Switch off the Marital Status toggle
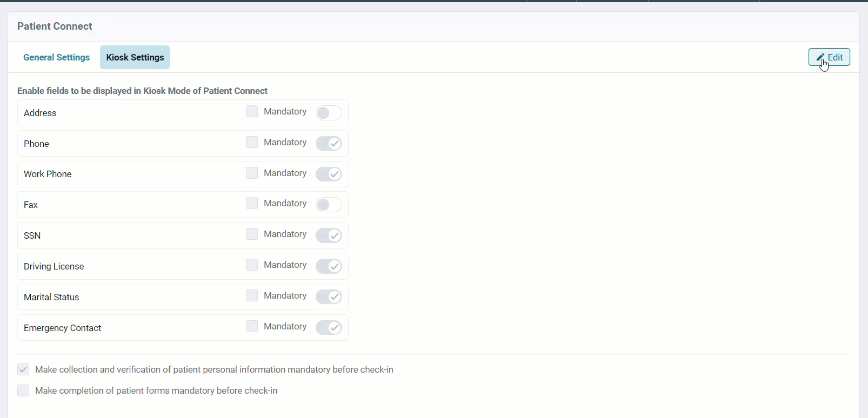Image resolution: width=868 pixels, height=418 pixels. point(329,297)
